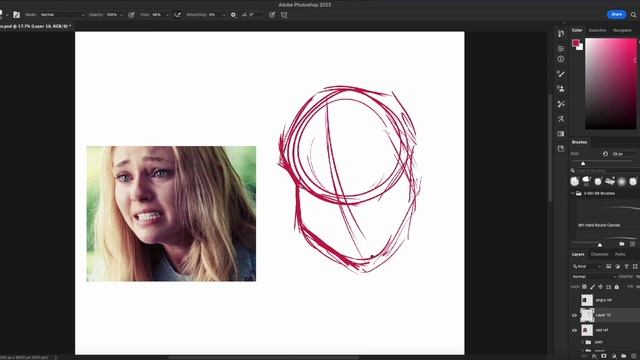Lock all layer attributes padlock
The height and width of the screenshot is (360, 640).
616,287
